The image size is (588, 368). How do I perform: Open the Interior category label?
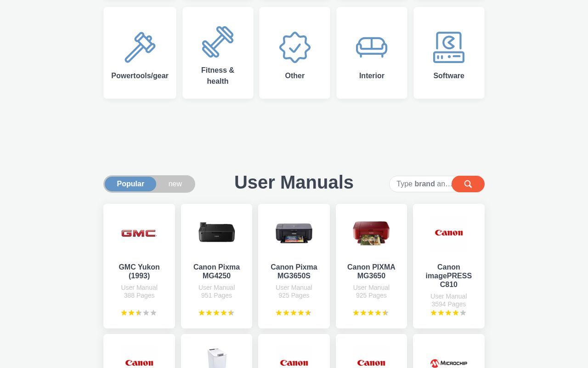(x=372, y=76)
